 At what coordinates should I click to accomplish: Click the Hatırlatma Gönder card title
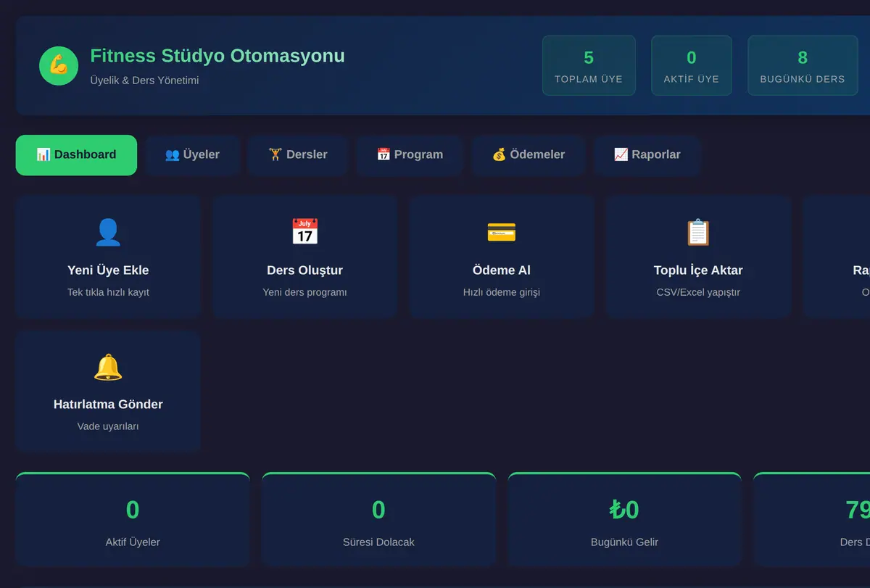tap(108, 405)
